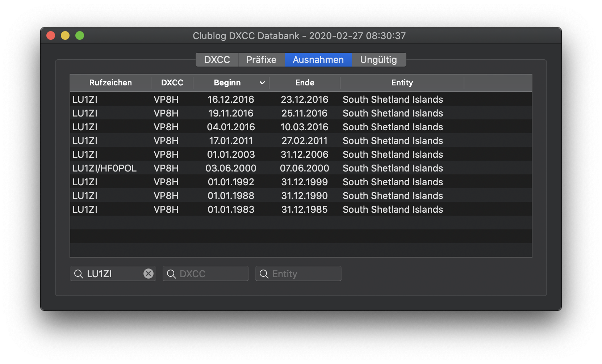The width and height of the screenshot is (602, 364).
Task: Select the row beginning 19.11.2016
Action: [301, 113]
